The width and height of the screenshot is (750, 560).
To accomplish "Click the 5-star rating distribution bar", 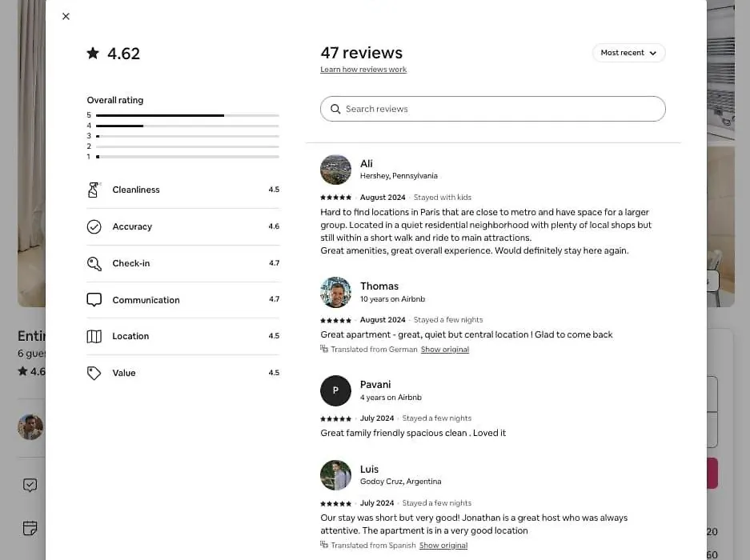I will pos(187,115).
